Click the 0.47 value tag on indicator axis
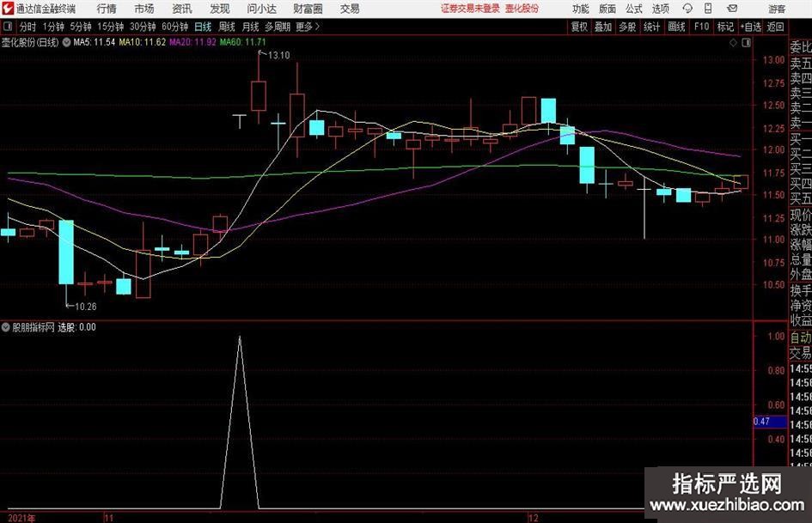This screenshot has width=812, height=523. (770, 422)
